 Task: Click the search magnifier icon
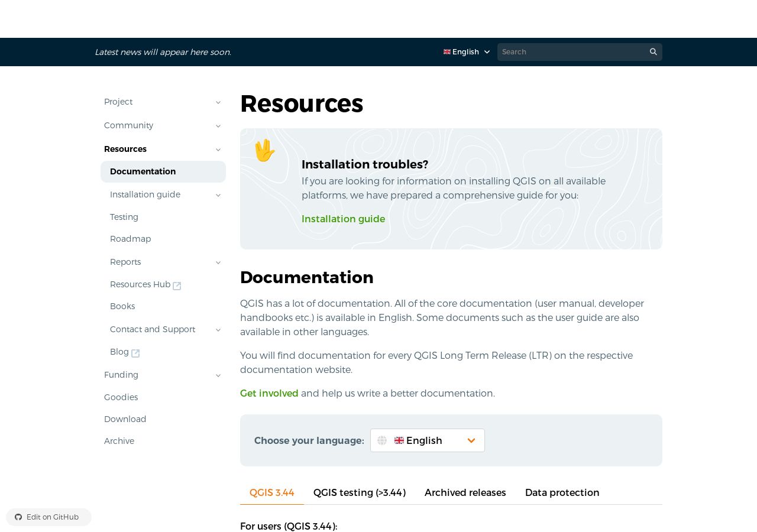(653, 52)
